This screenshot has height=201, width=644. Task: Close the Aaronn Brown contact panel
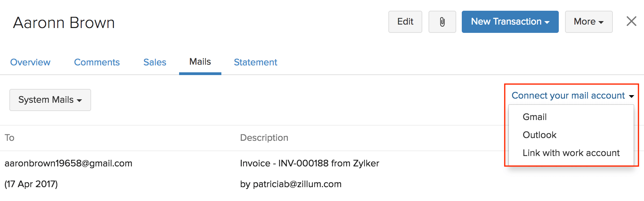[x=631, y=21]
